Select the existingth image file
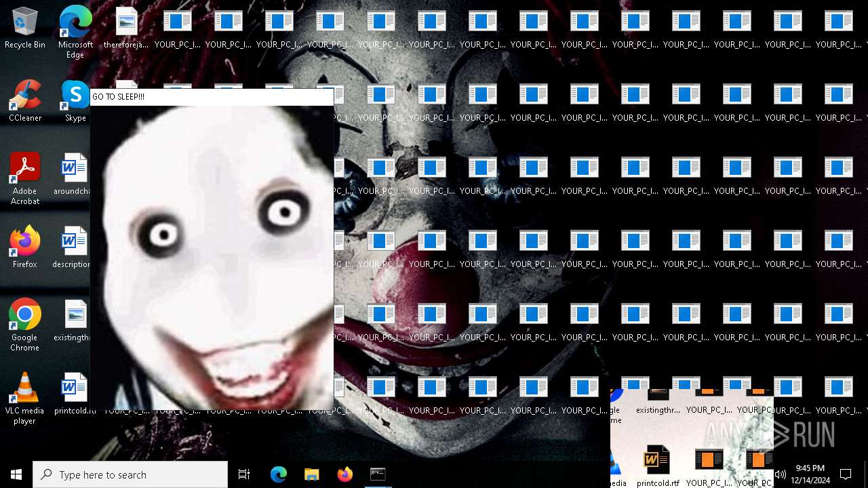The width and height of the screenshot is (868, 488). coord(73,320)
